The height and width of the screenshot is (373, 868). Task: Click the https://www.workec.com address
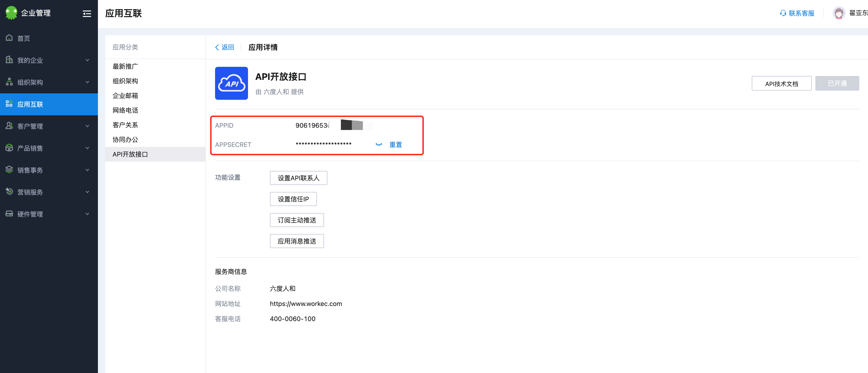tap(306, 304)
